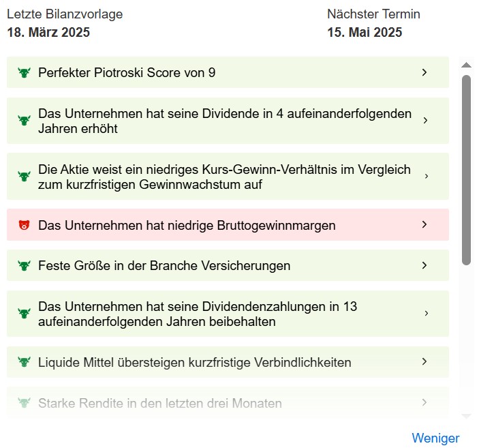Screen dimensions: 479x448
Task: Click faded bull icon beside Starke Rendite
Action: tap(25, 403)
